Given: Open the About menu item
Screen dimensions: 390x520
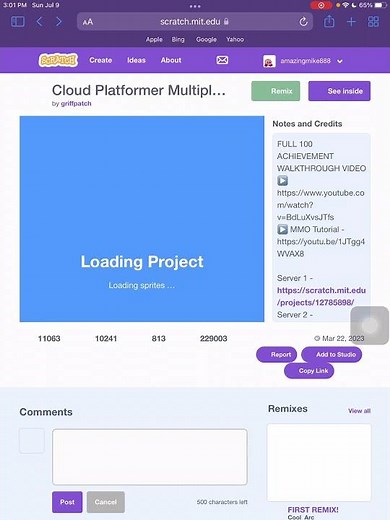Looking at the screenshot, I should [171, 60].
